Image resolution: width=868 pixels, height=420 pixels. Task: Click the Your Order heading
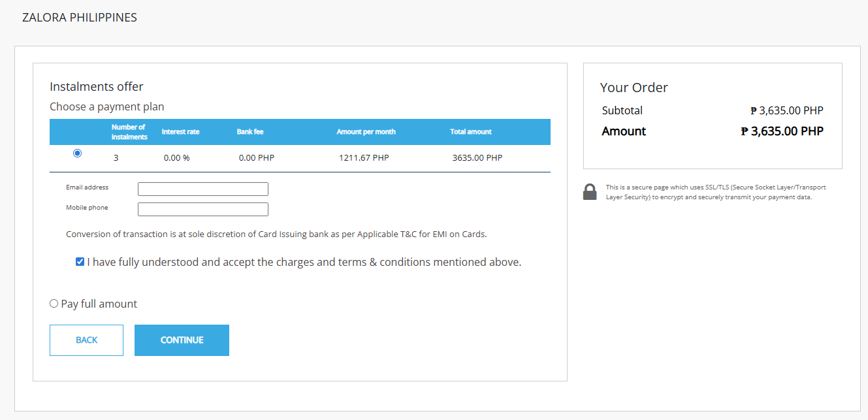click(634, 88)
